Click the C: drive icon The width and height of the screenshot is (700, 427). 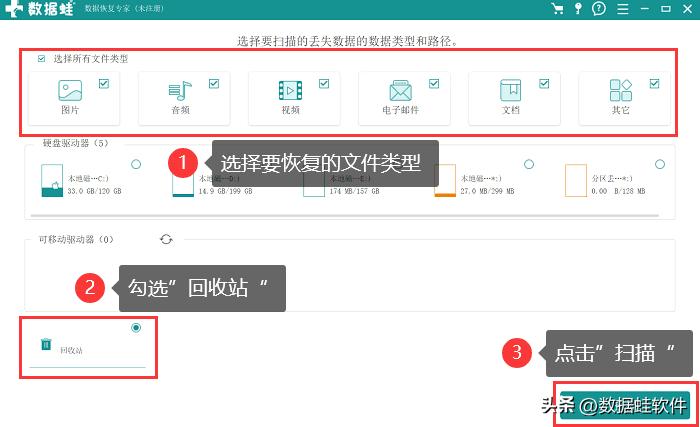52,180
